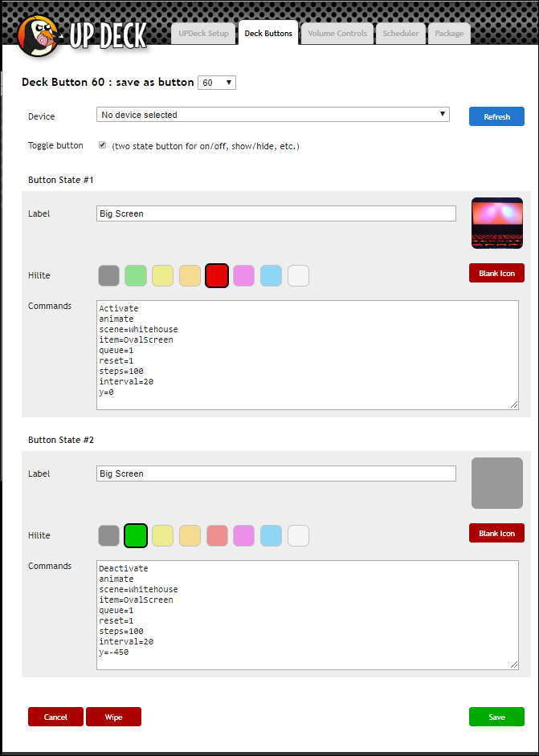Choose green hilite swatch in State #2
The width and height of the screenshot is (539, 756).
coord(136,536)
